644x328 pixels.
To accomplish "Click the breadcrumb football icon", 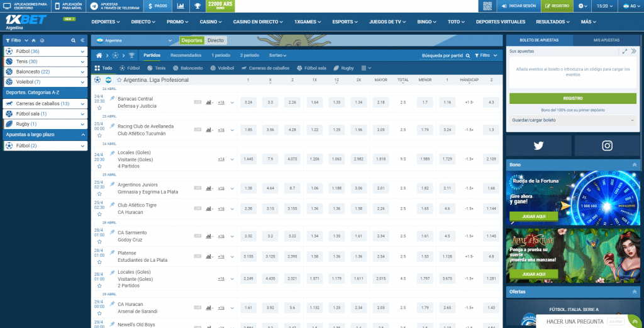I will click(115, 55).
